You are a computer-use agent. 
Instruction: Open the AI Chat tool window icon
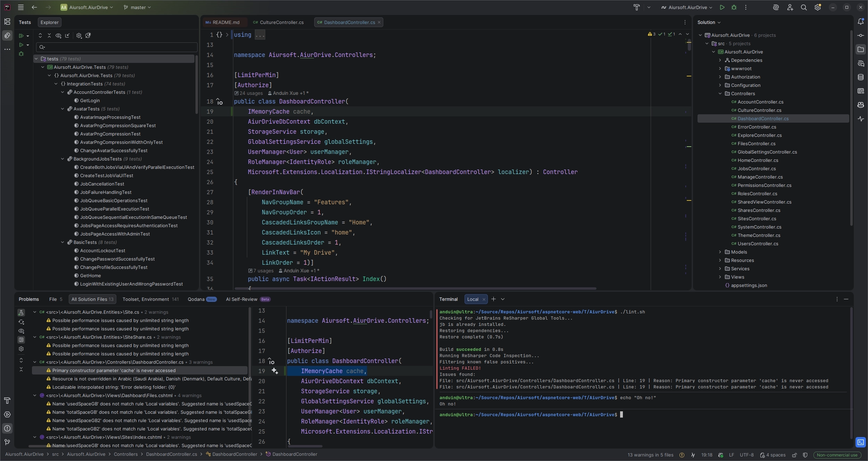[861, 63]
